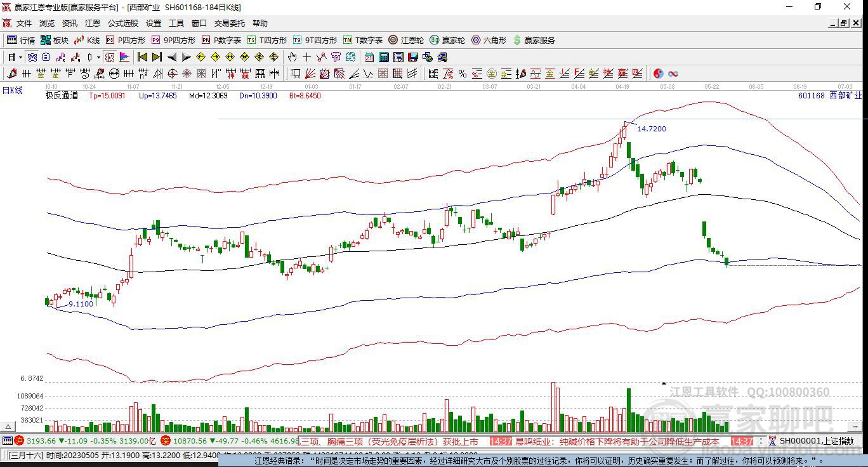Image resolution: width=868 pixels, height=467 pixels.
Task: Open the T四方形 tool
Action: click(x=267, y=40)
